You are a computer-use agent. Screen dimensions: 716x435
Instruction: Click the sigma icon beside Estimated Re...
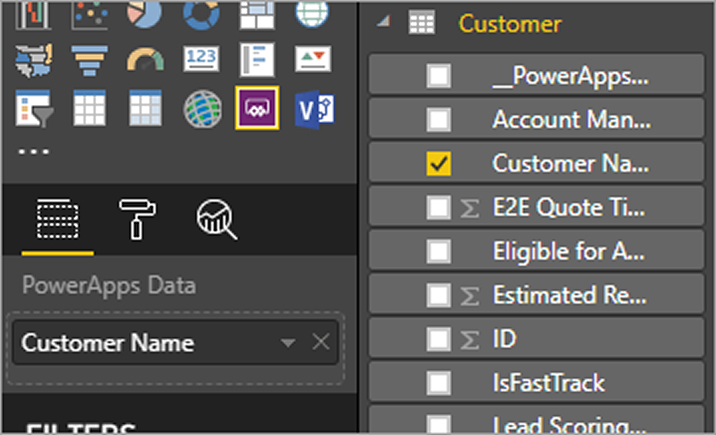469,295
